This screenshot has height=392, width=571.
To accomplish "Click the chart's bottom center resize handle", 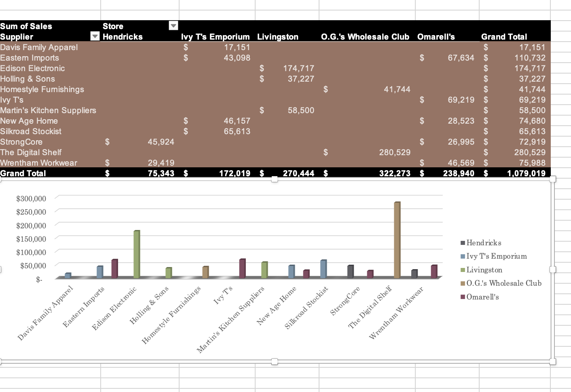I will pos(275,362).
